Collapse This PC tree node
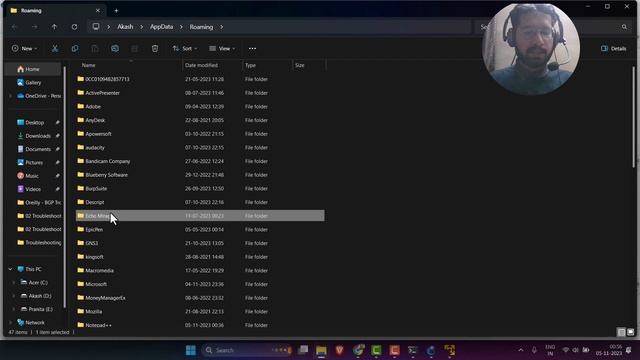The width and height of the screenshot is (640, 360). coord(10,269)
